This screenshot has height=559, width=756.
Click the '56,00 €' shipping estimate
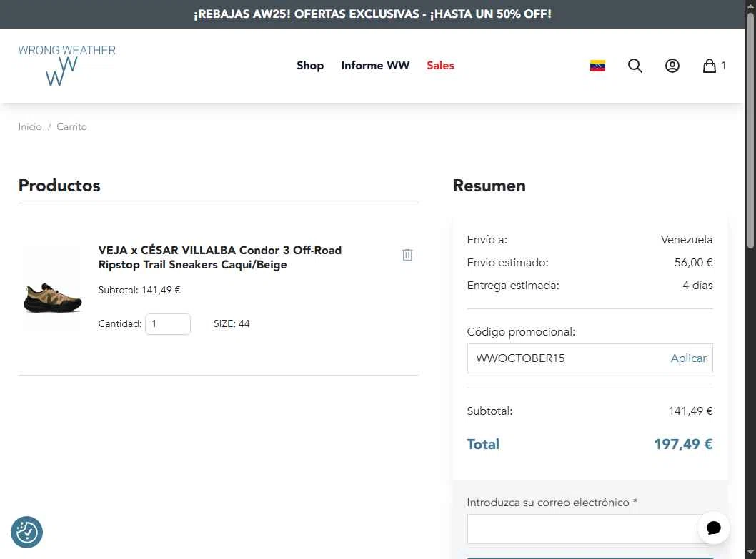[x=693, y=263]
